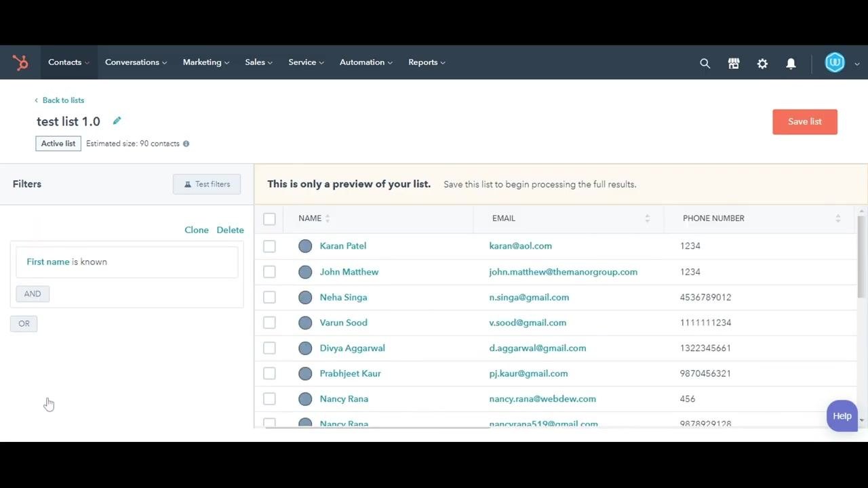The height and width of the screenshot is (488, 868).
Task: Select the John Matthew row checkbox
Action: tap(269, 272)
